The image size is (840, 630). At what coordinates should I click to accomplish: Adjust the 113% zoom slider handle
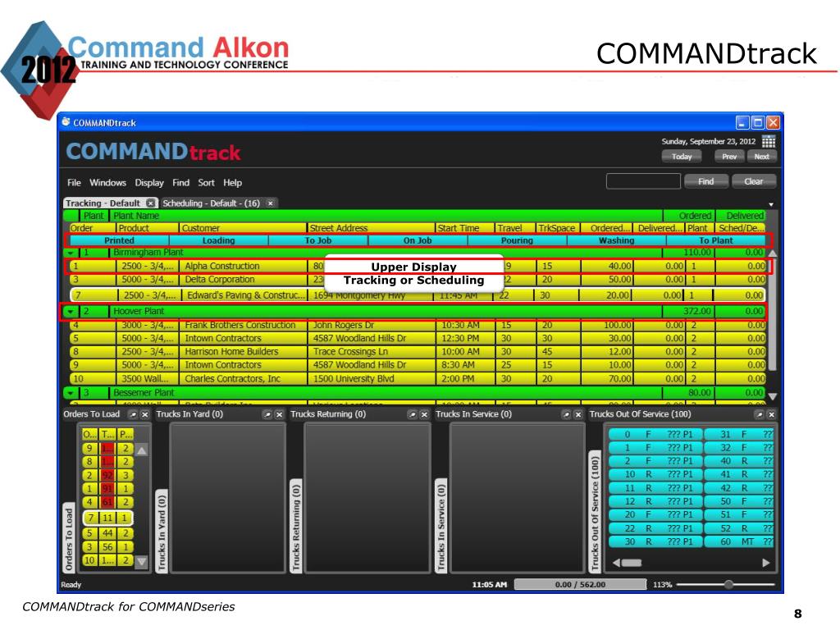click(728, 584)
